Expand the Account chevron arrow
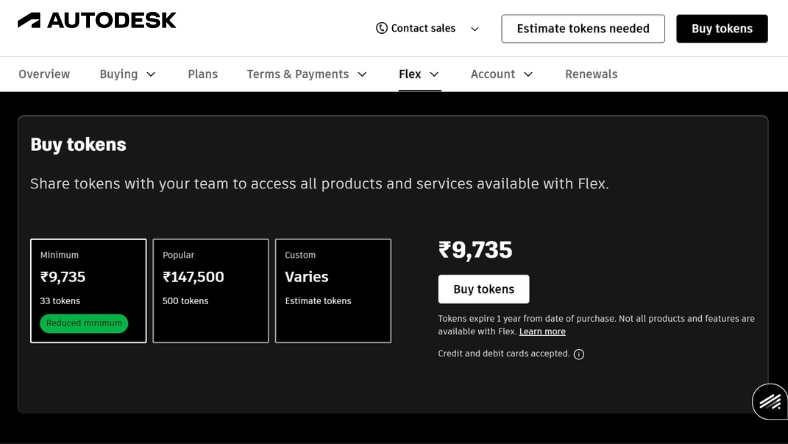 [x=528, y=74]
